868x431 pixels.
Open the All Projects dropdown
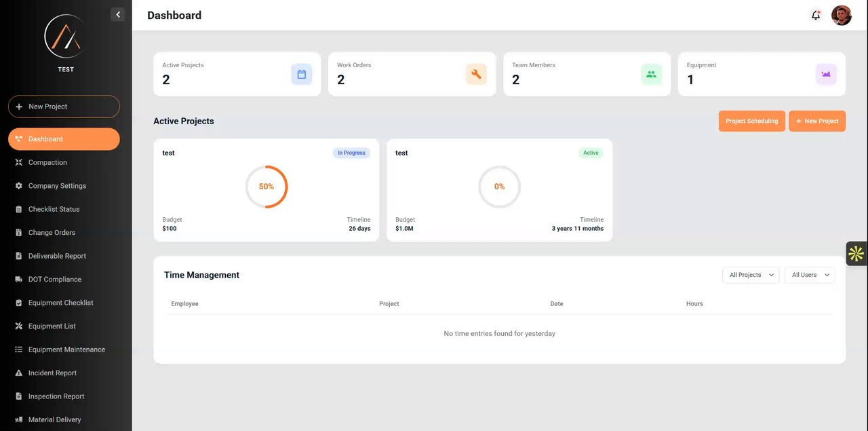click(x=751, y=275)
